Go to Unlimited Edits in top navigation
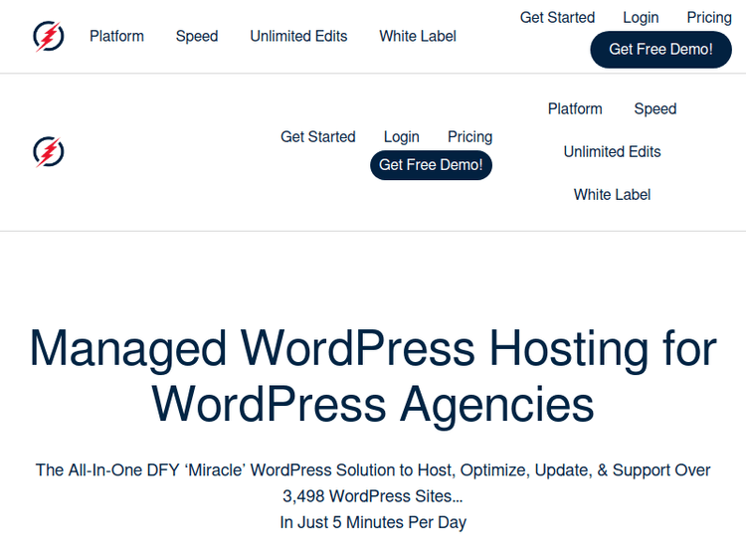This screenshot has width=746, height=560. [x=298, y=37]
